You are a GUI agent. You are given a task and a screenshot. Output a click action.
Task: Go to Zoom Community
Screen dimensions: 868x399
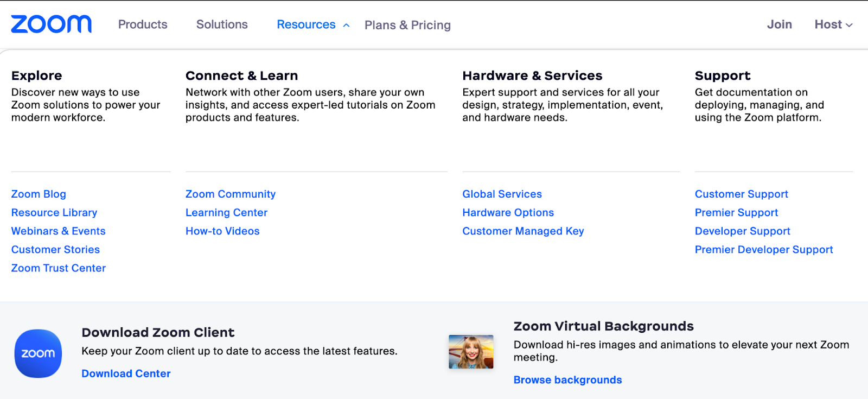[231, 194]
